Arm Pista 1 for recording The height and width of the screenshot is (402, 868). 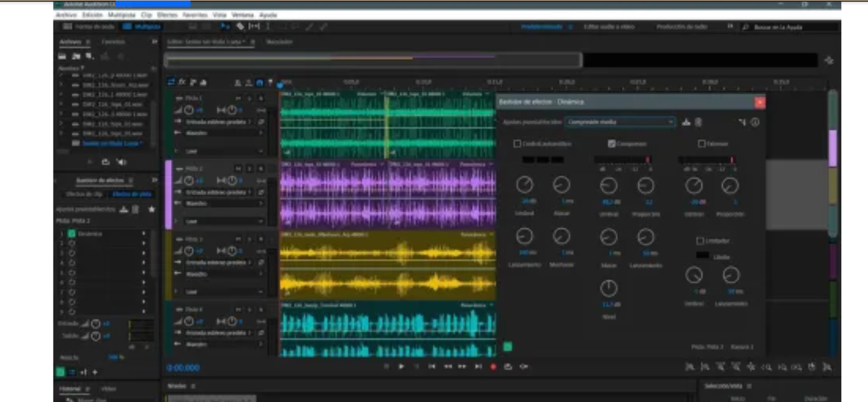click(260, 99)
